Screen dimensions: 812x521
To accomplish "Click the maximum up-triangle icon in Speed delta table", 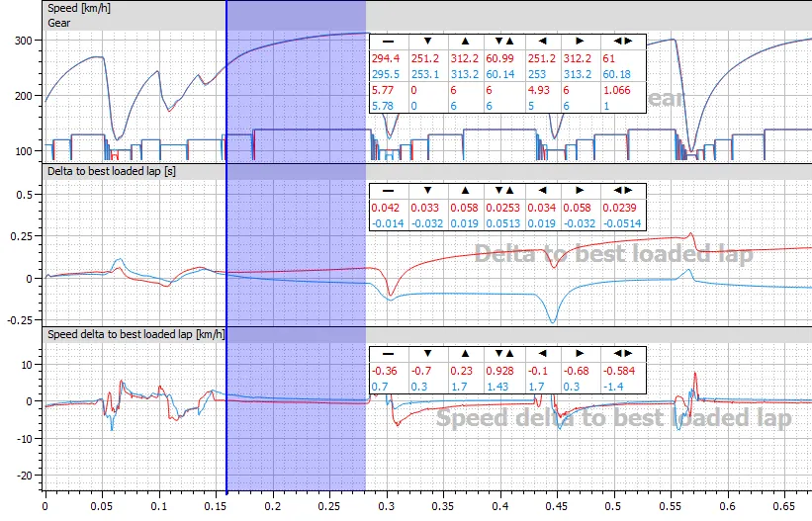I will (x=464, y=354).
